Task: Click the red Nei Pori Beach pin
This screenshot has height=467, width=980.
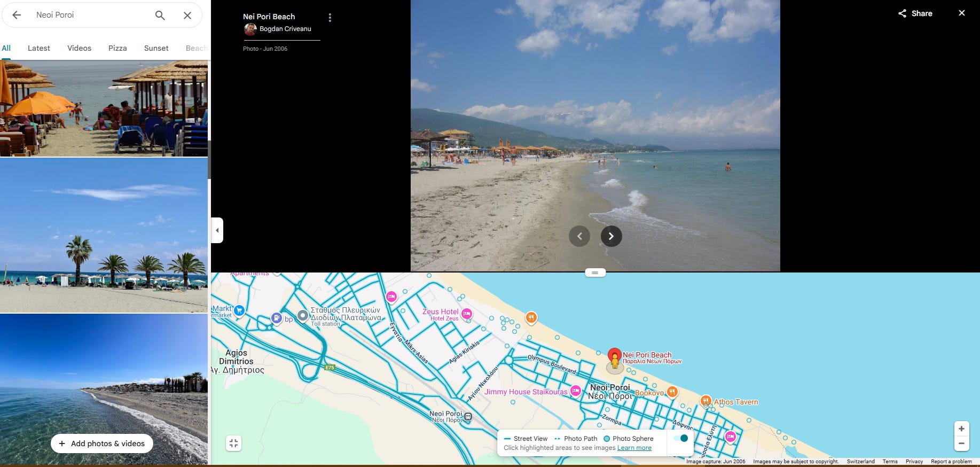Action: point(615,355)
